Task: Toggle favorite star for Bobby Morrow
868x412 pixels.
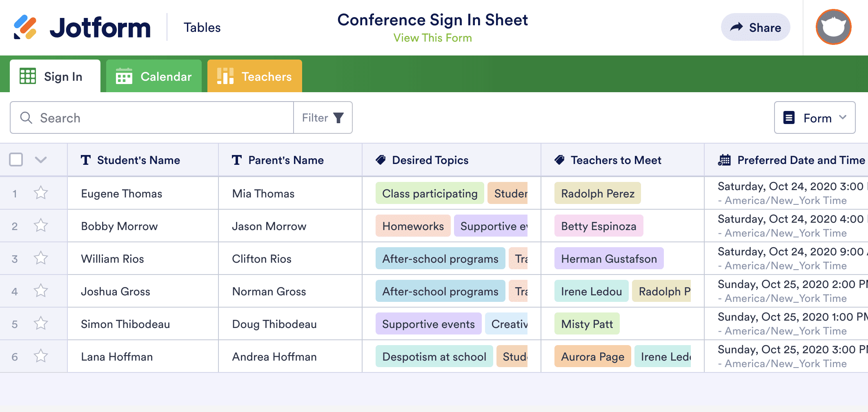Action: click(41, 226)
